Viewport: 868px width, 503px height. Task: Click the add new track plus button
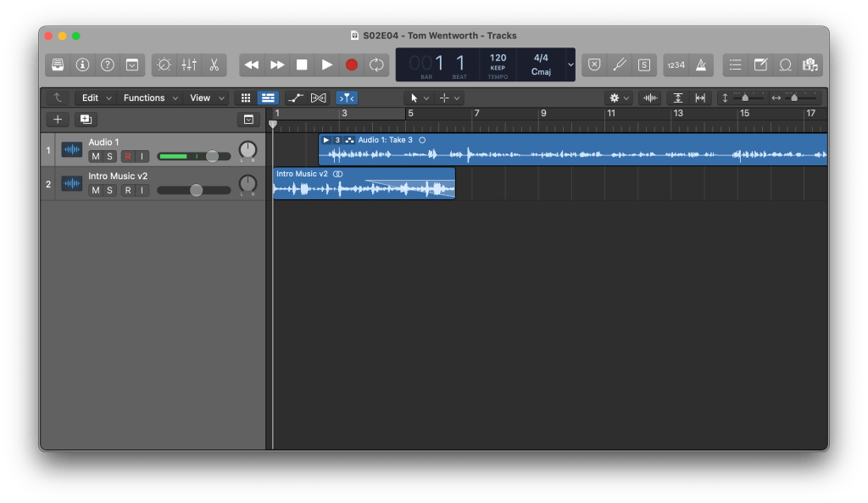point(58,120)
